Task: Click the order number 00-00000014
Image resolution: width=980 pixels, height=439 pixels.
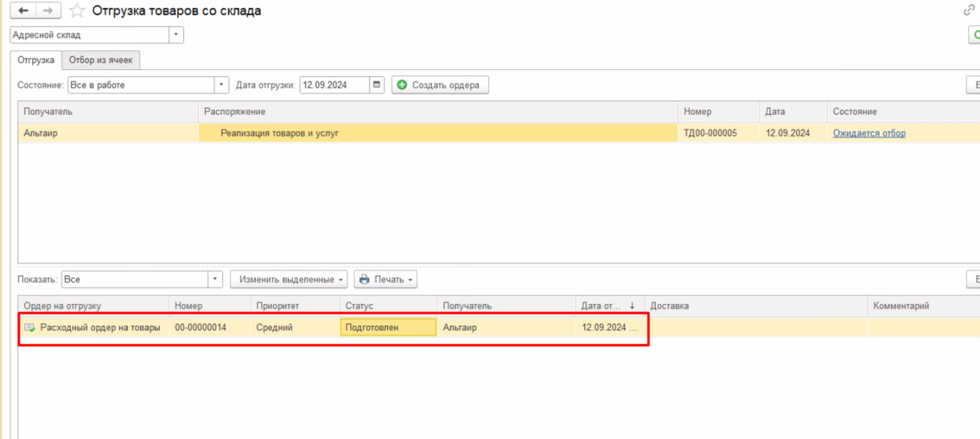Action: [200, 328]
